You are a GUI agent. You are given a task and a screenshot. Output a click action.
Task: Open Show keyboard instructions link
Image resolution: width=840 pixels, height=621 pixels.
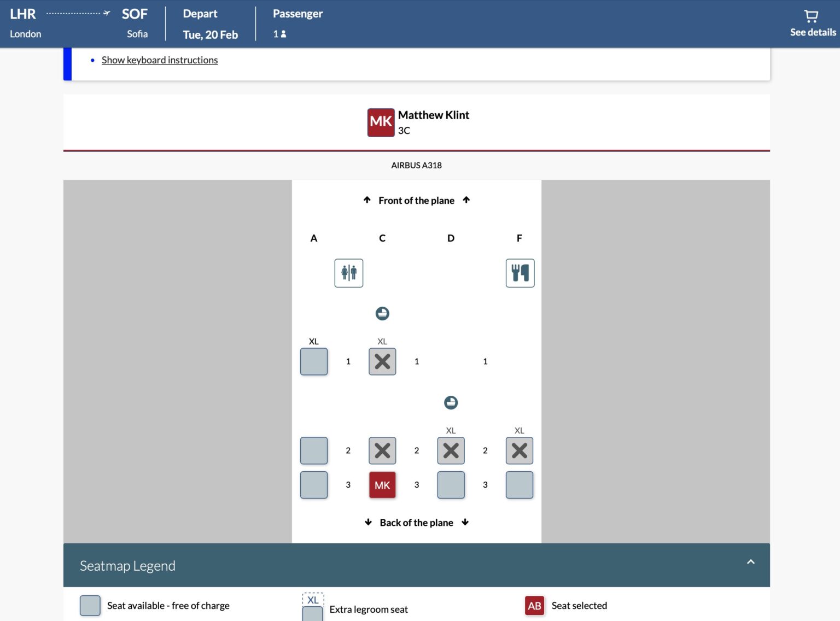pyautogui.click(x=160, y=60)
